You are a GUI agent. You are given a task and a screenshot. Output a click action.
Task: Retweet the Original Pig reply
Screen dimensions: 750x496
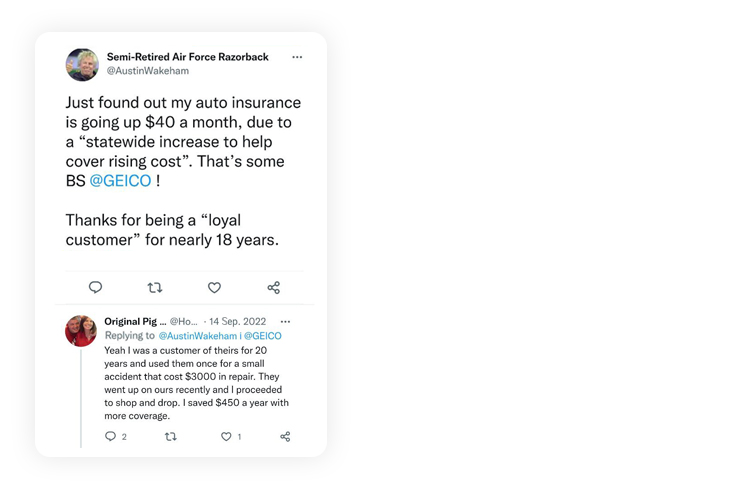pyautogui.click(x=171, y=437)
